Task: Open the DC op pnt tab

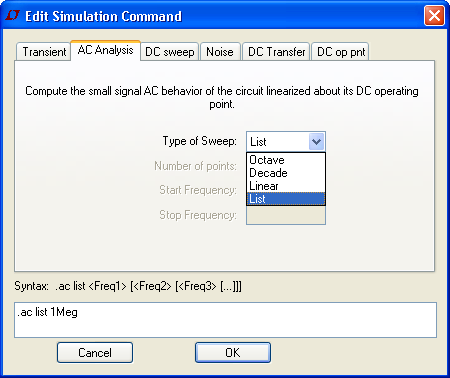Action: pyautogui.click(x=340, y=52)
